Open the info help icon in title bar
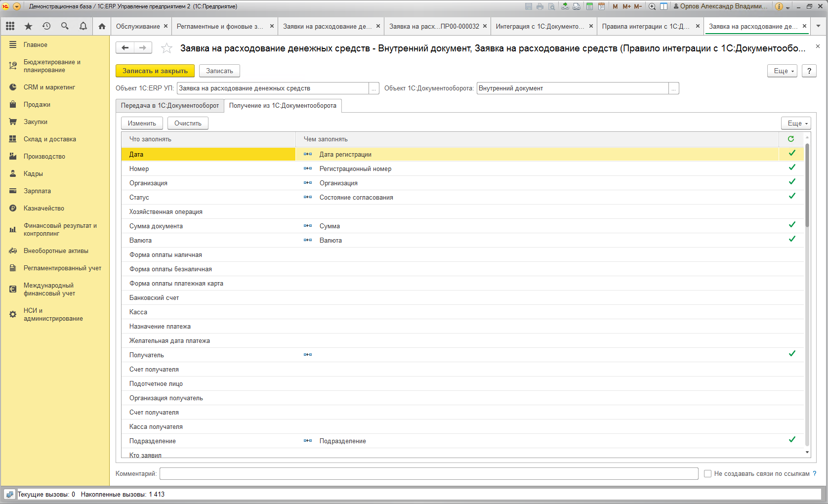This screenshot has width=828, height=504. (x=779, y=6)
